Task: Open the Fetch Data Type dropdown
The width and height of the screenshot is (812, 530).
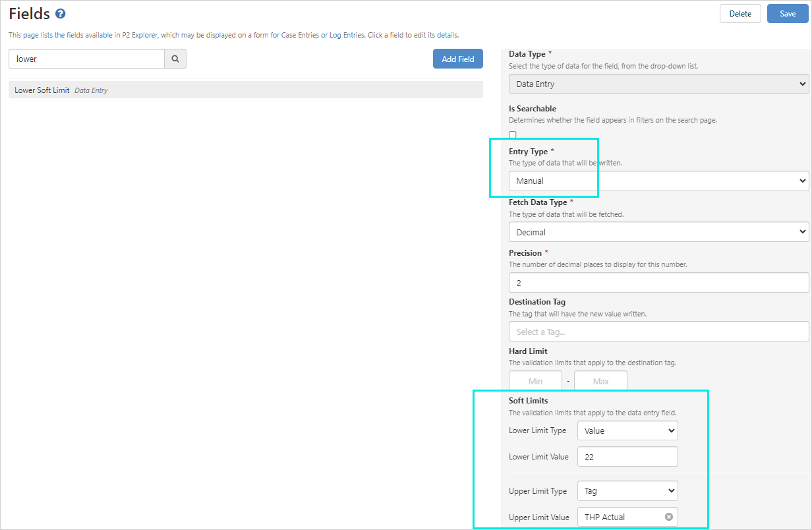Action: [658, 232]
